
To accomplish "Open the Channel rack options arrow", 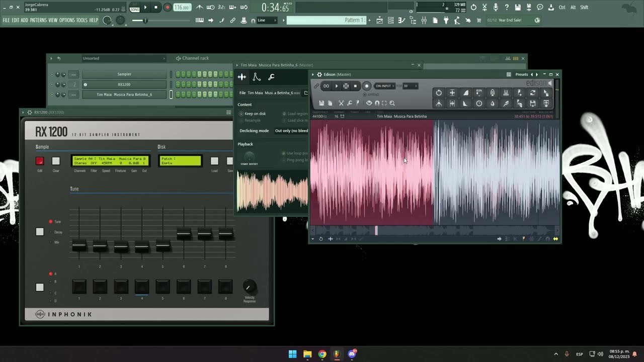I will (51, 58).
